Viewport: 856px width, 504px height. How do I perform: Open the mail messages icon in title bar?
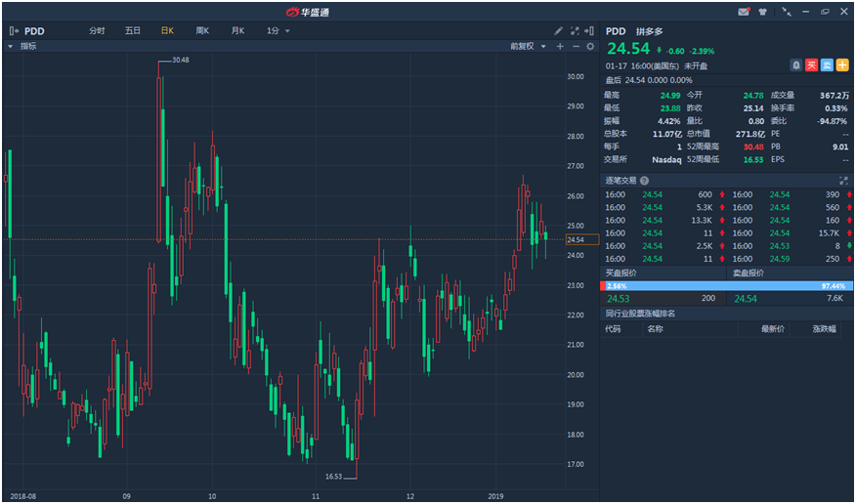tap(744, 12)
